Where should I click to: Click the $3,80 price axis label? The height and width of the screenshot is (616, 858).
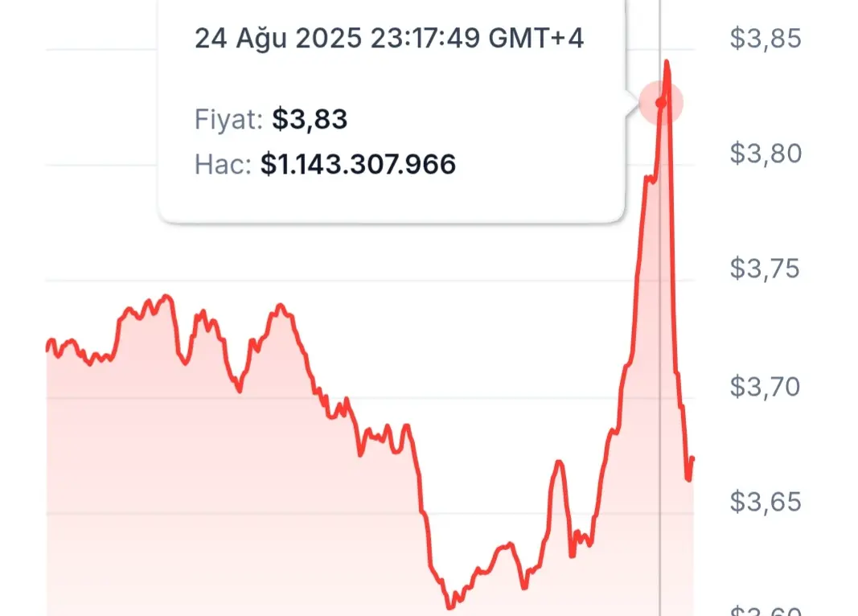pyautogui.click(x=765, y=153)
